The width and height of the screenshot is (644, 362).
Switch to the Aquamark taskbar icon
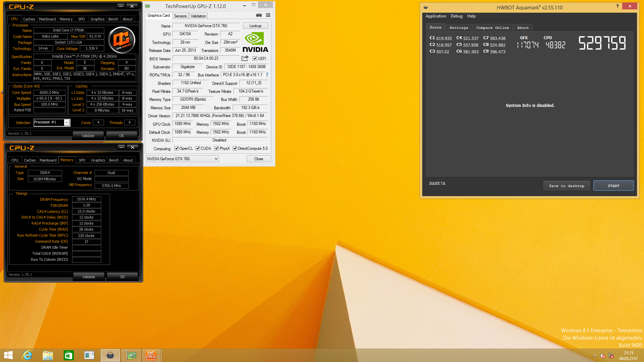click(x=110, y=355)
